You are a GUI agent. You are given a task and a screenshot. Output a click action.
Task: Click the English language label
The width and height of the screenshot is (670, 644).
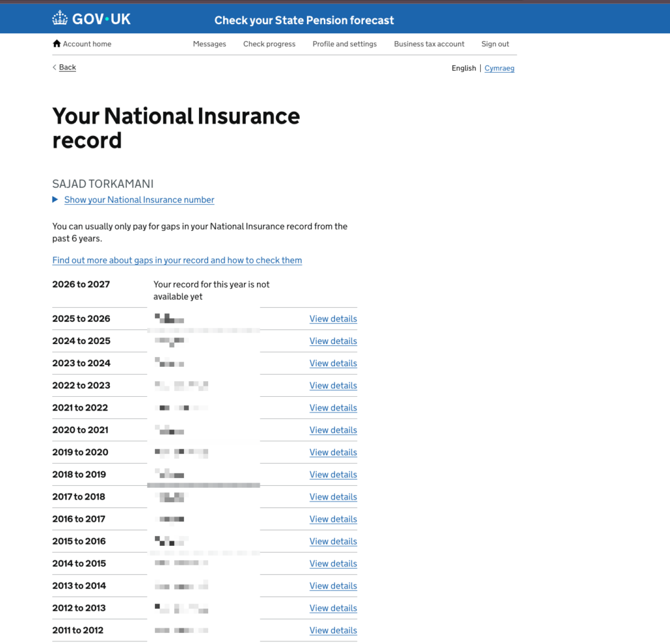coord(464,69)
